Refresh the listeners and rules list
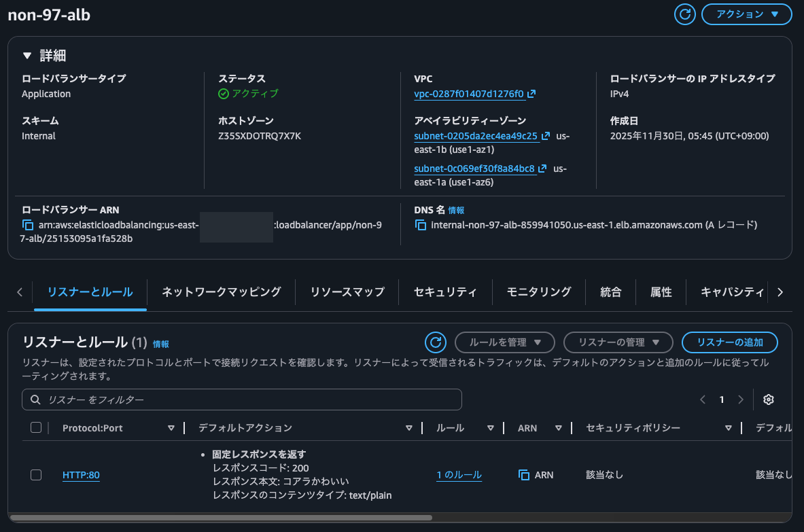 click(x=436, y=342)
